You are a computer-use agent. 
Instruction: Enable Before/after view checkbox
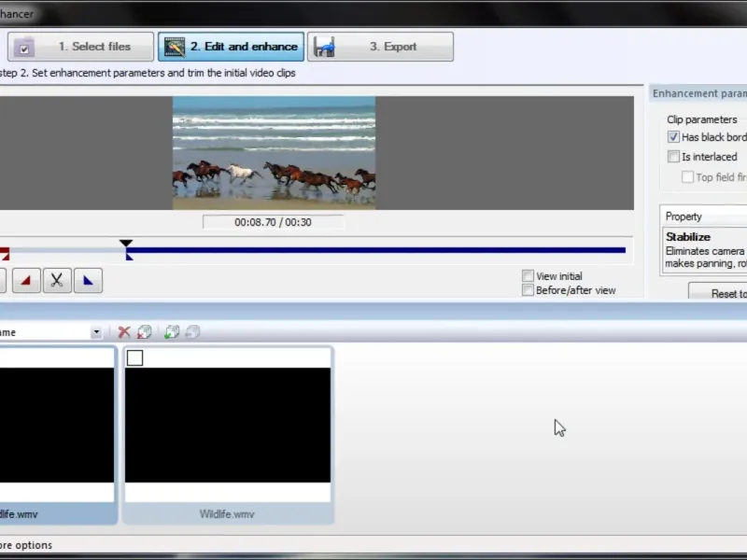click(x=528, y=290)
